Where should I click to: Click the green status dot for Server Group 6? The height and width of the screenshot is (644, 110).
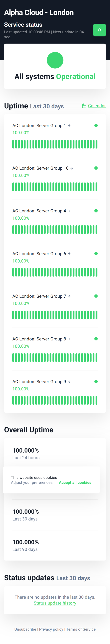pos(96,254)
